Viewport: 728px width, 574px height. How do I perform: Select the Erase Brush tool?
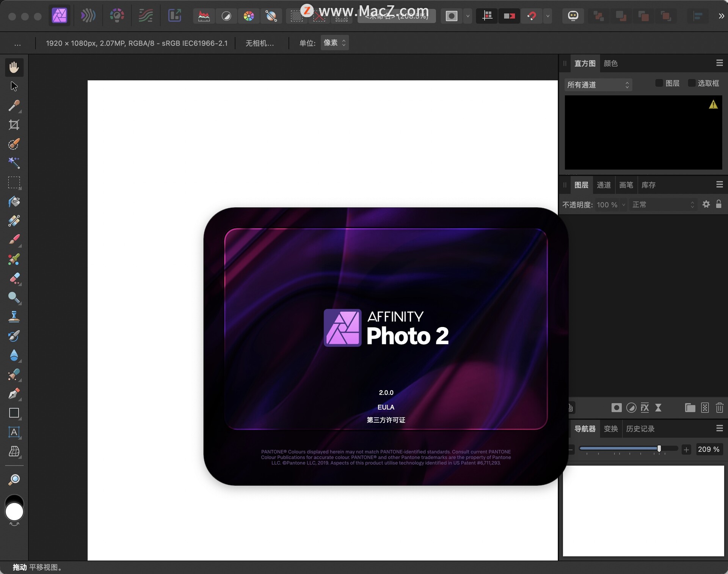point(14,278)
